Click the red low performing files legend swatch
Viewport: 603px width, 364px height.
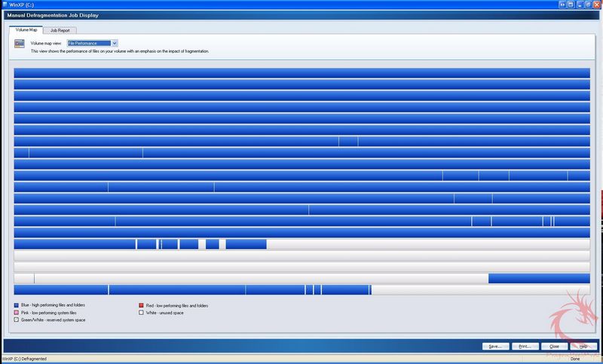coord(141,305)
